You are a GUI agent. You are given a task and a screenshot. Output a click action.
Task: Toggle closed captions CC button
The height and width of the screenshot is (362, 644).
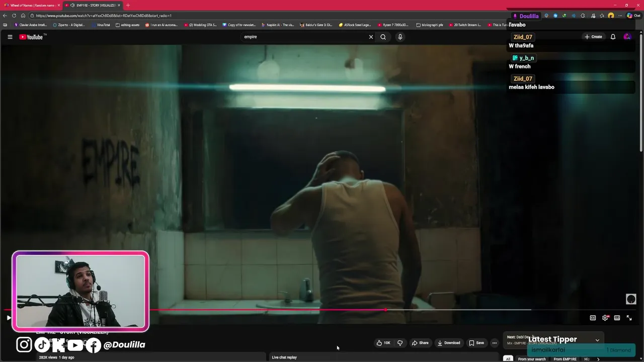click(593, 318)
